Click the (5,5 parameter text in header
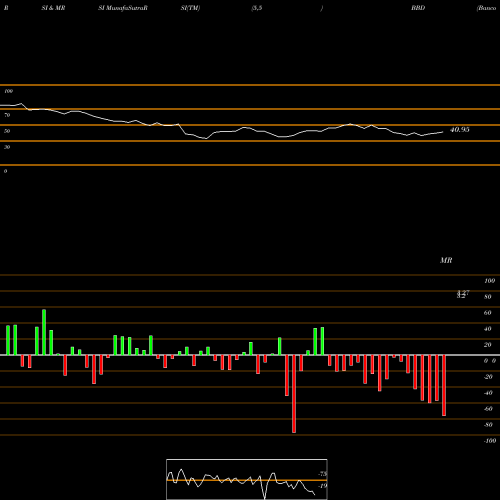 point(257,8)
